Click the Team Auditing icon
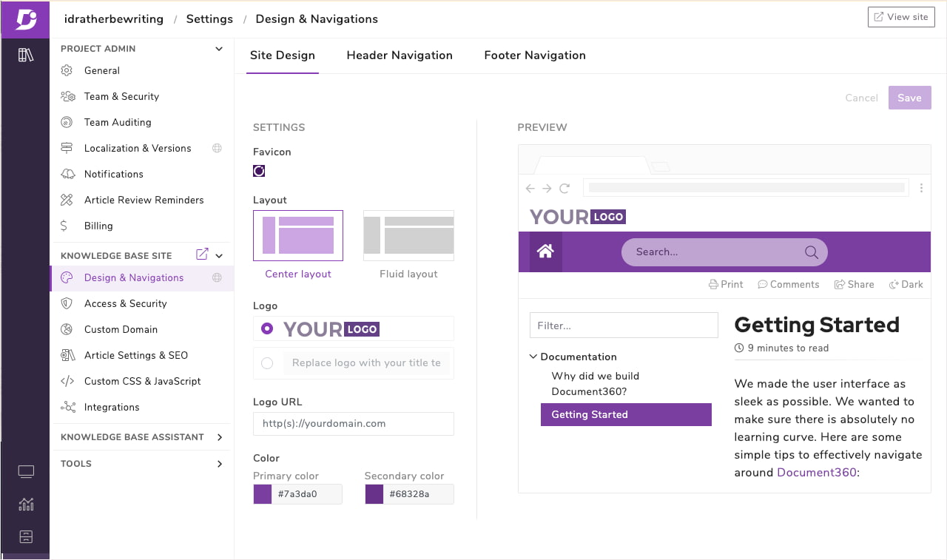The height and width of the screenshot is (560, 947). [x=67, y=122]
